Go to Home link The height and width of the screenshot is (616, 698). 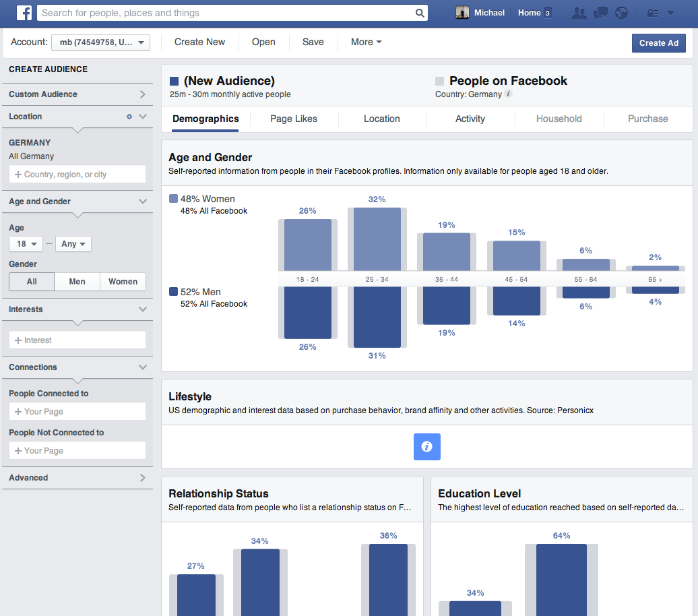coord(530,13)
